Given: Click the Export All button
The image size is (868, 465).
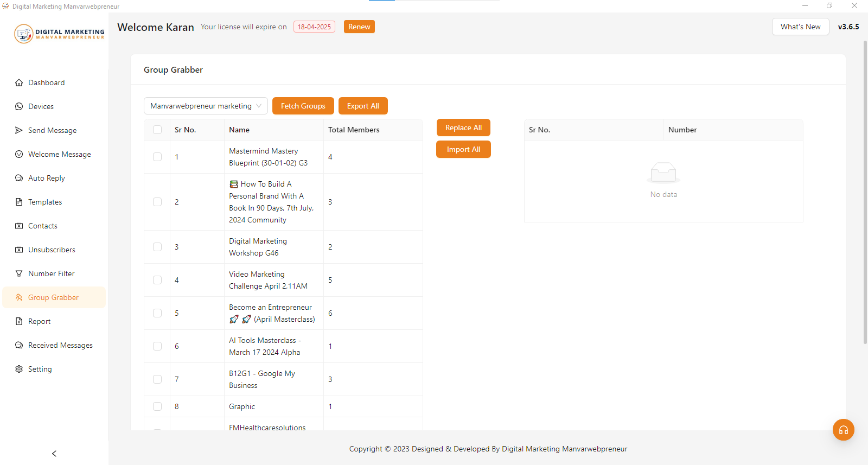Looking at the screenshot, I should tap(363, 106).
